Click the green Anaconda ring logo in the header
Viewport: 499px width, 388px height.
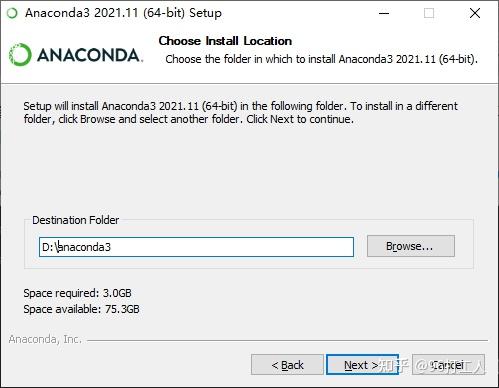pyautogui.click(x=20, y=55)
